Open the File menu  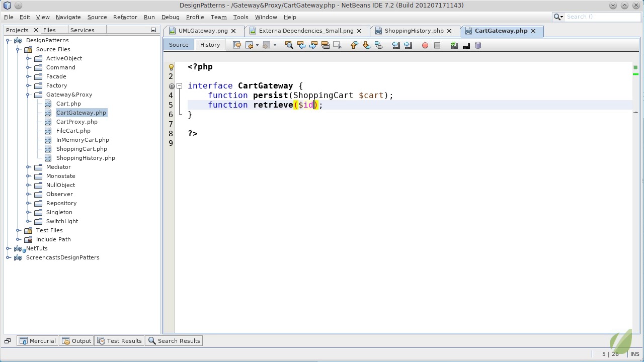[x=9, y=17]
